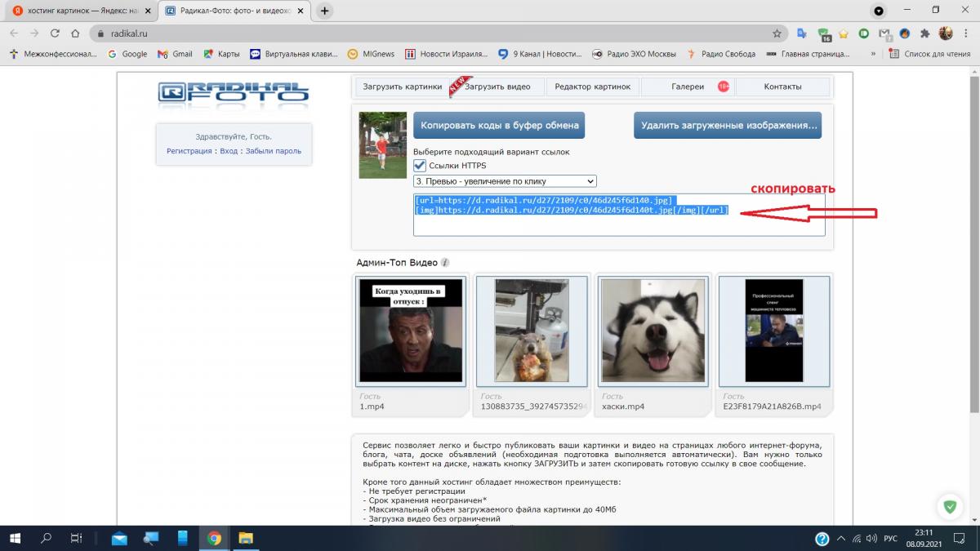Expand the link variant dropdown
Image resolution: width=980 pixels, height=551 pixels.
[505, 181]
